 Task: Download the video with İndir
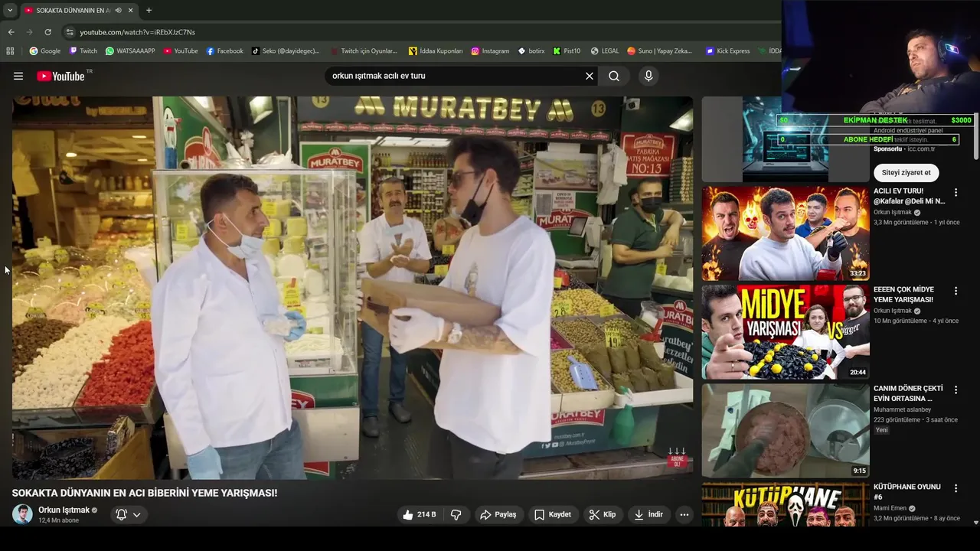(648, 515)
